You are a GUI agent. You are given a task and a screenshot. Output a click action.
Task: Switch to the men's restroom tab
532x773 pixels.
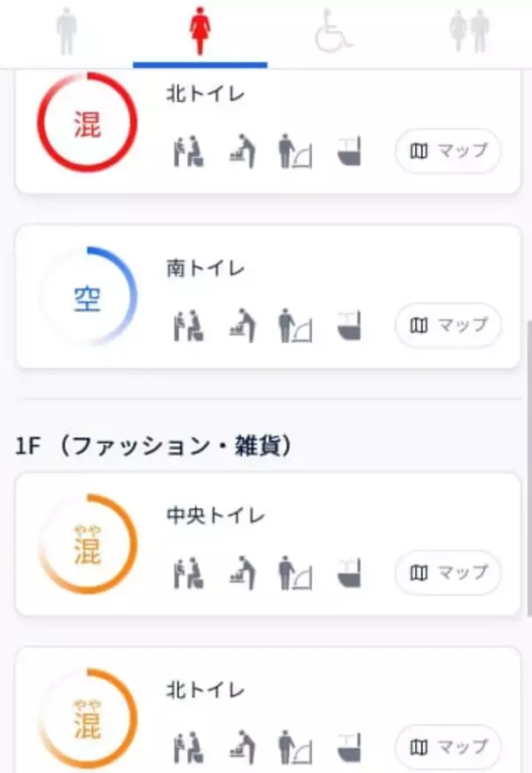click(67, 31)
